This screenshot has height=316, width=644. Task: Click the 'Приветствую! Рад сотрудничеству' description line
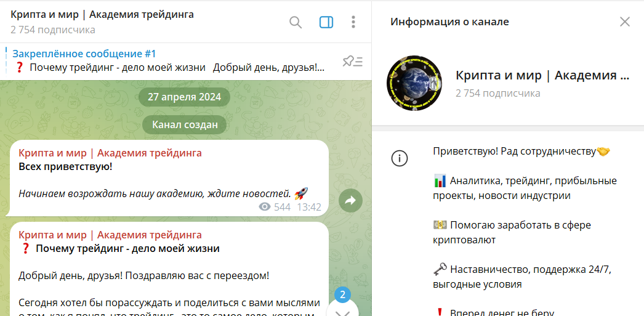click(x=521, y=152)
